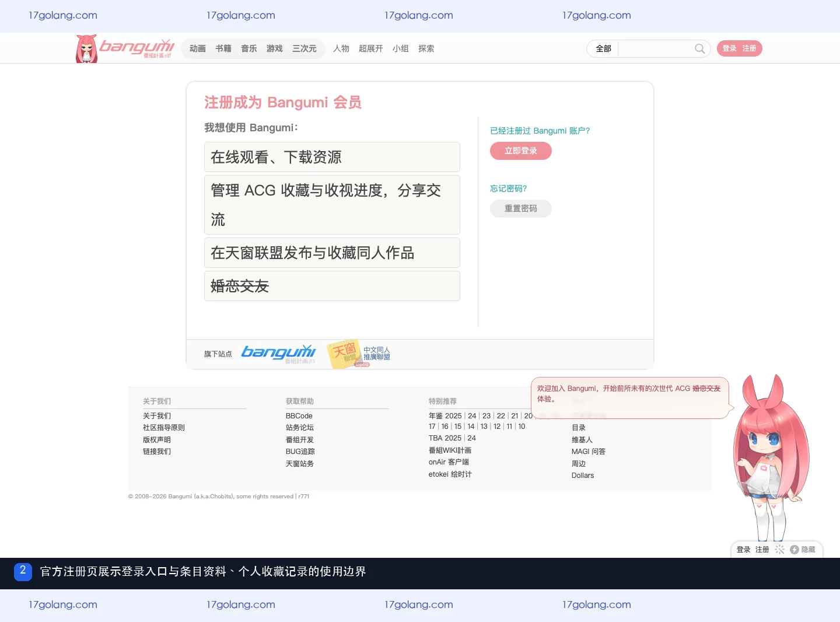This screenshot has height=622, width=840.
Task: Open the Dollars link
Action: click(x=583, y=476)
